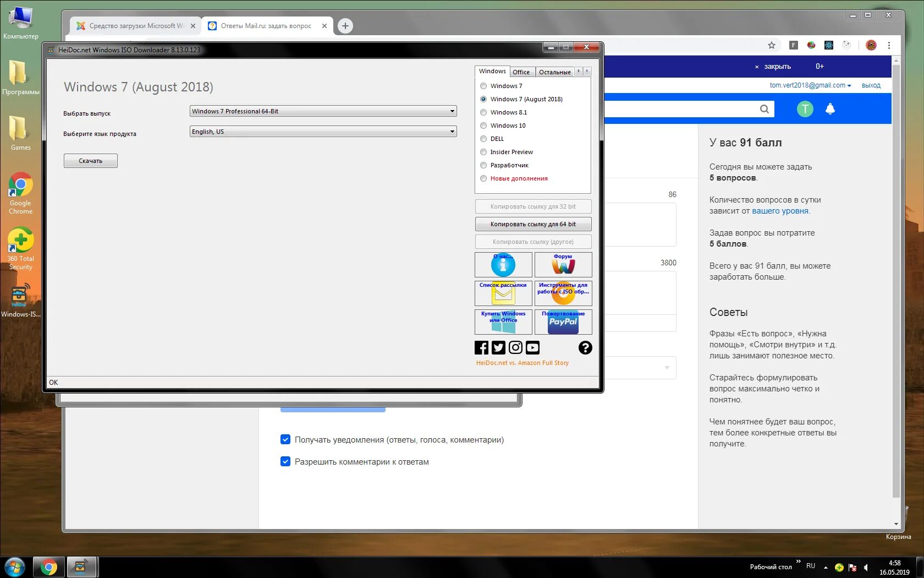
Task: Open the PayPal donation tile
Action: (563, 322)
